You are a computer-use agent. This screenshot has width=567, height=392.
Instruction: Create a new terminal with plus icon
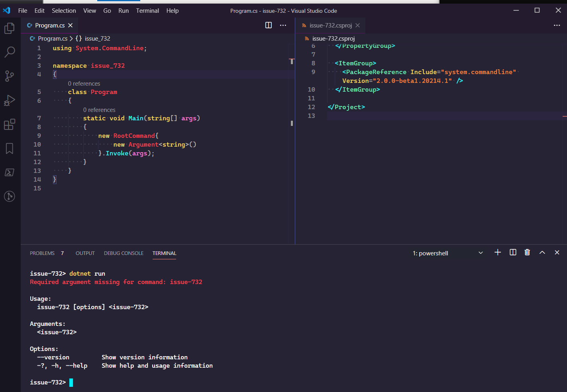click(x=498, y=252)
